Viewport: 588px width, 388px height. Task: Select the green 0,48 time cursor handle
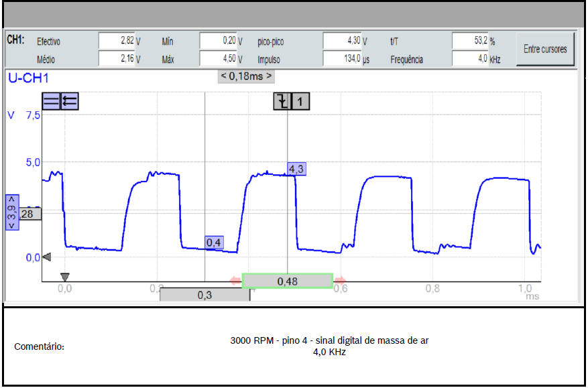[287, 281]
